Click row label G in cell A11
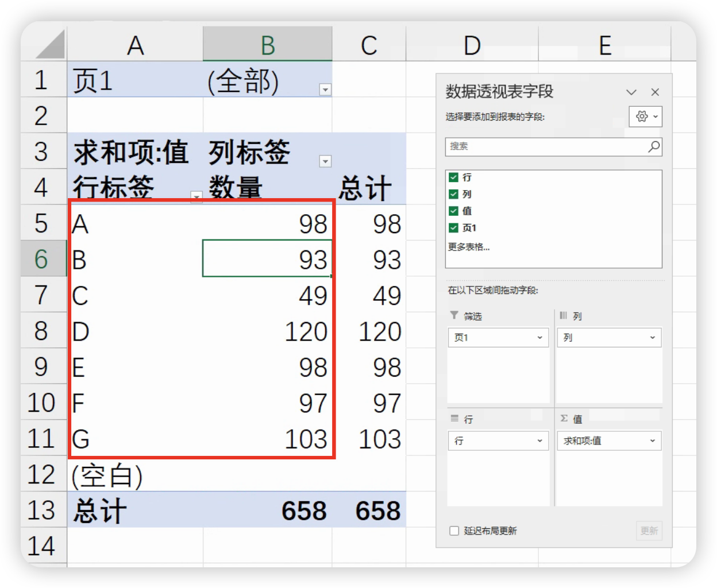The image size is (717, 588). 135,438
